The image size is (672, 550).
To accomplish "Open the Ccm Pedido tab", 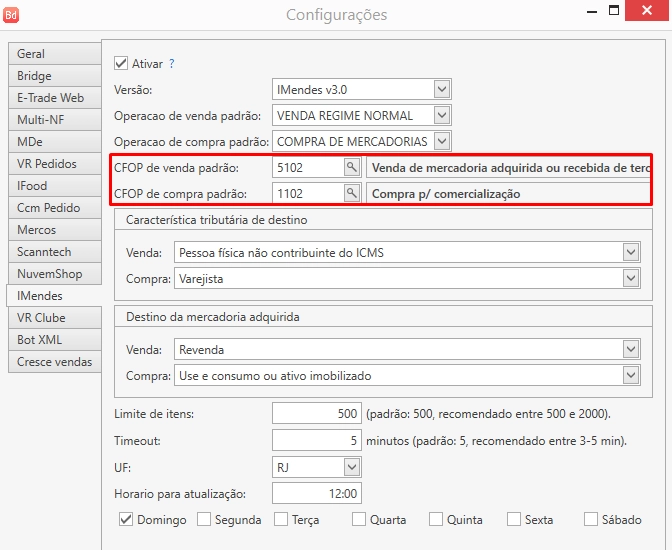I will coord(54,208).
